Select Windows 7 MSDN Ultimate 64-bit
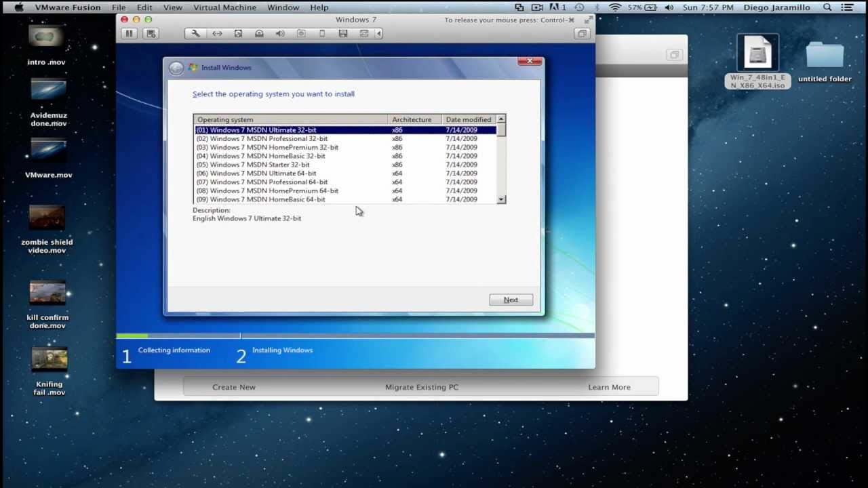This screenshot has width=868, height=488. coord(346,174)
